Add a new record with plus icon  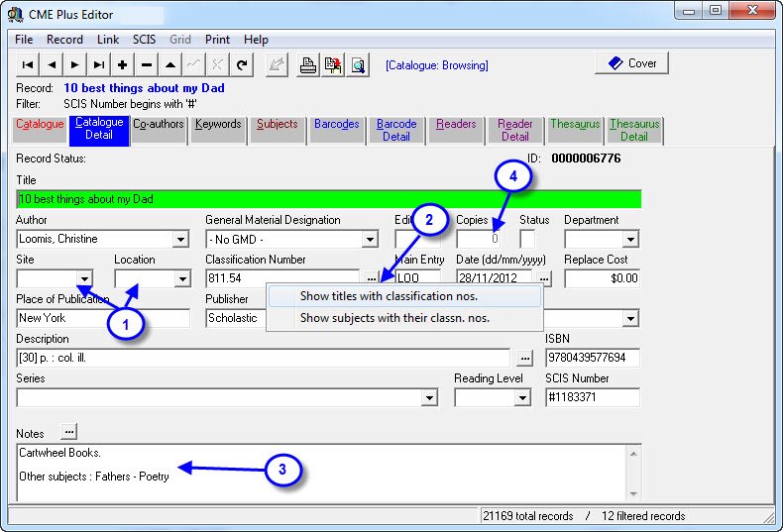click(x=123, y=65)
